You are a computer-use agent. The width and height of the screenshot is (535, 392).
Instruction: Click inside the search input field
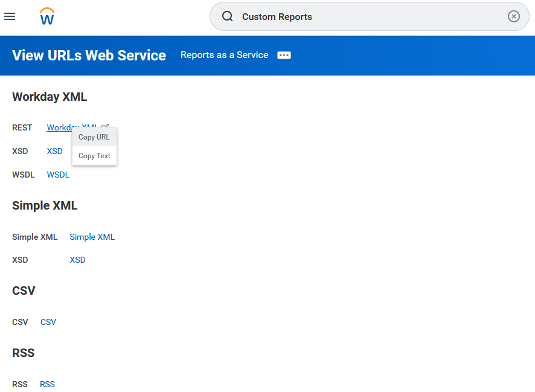coord(362,16)
